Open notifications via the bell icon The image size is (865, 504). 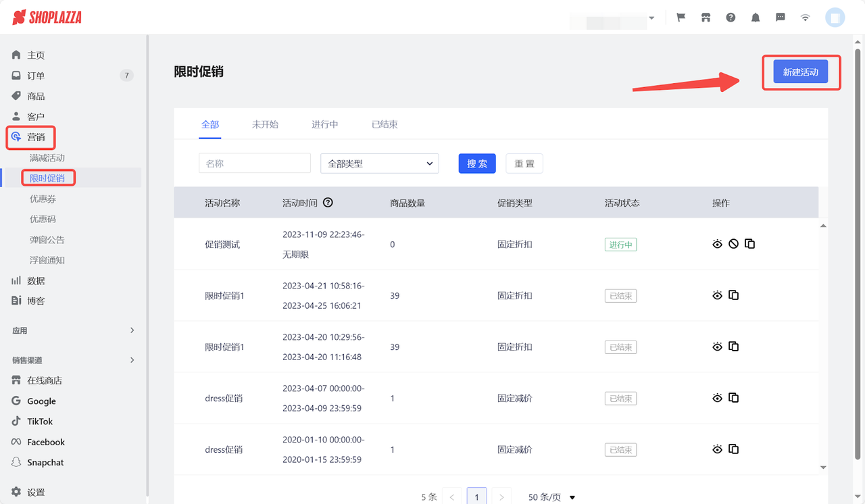pos(756,17)
